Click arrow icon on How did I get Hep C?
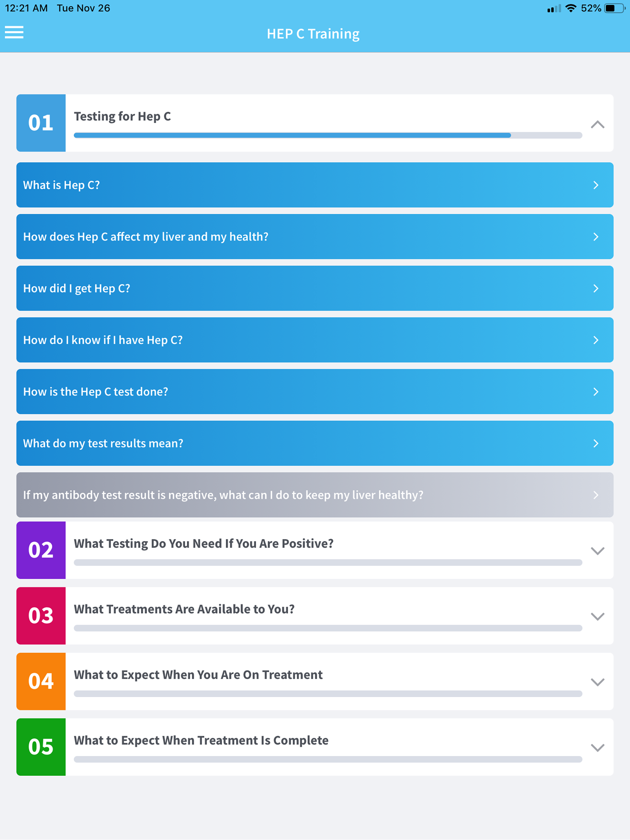The height and width of the screenshot is (840, 630). pyautogui.click(x=596, y=288)
